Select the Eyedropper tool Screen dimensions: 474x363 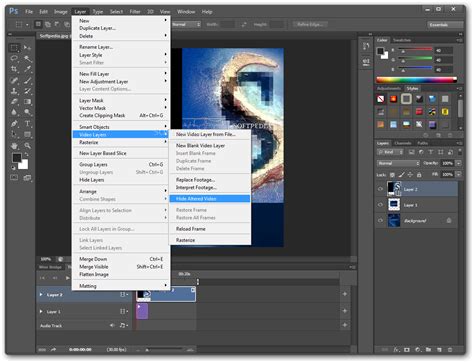27,69
